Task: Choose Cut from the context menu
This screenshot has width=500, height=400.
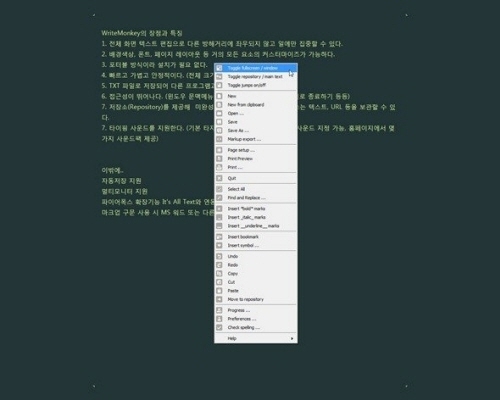Action: tap(256, 282)
